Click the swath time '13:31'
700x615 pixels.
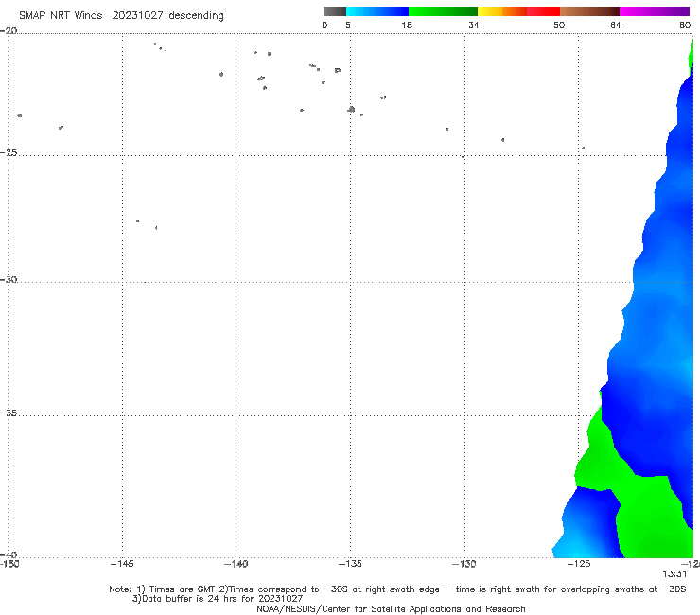pos(674,574)
